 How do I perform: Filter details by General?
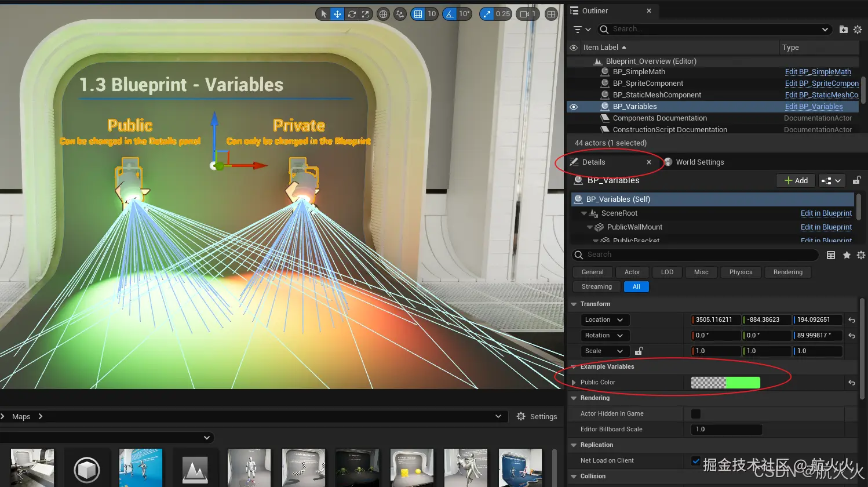pyautogui.click(x=592, y=272)
